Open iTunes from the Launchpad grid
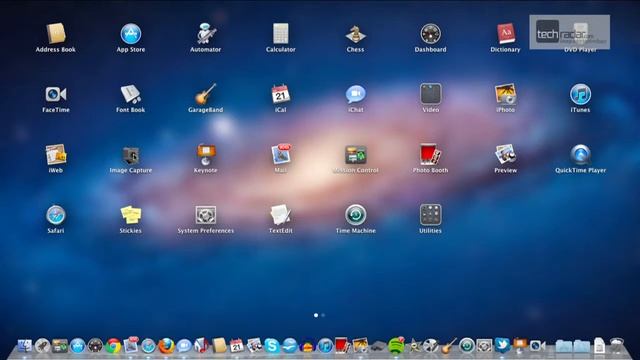The height and width of the screenshot is (360, 640). click(x=580, y=94)
